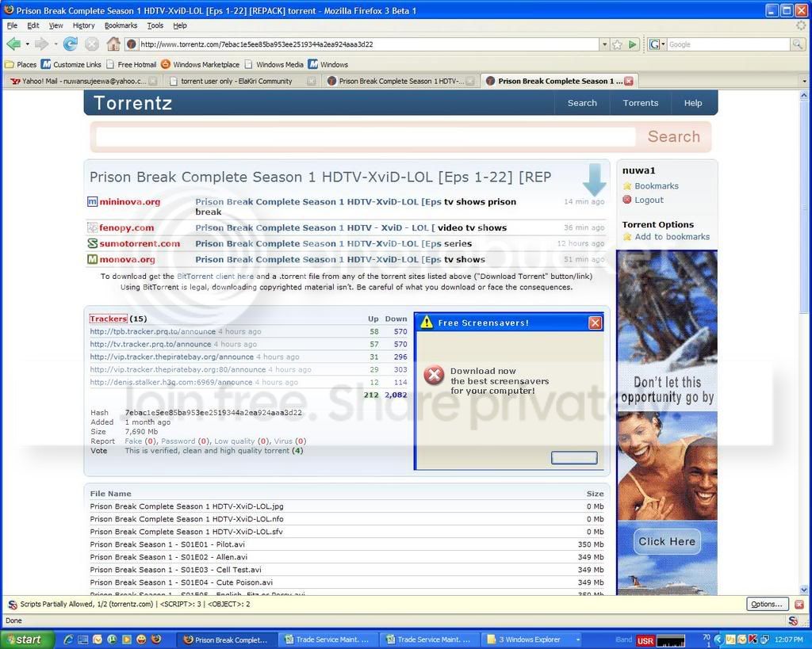Switch to the Yahoo! Mail tab
812x649 pixels.
pyautogui.click(x=82, y=82)
